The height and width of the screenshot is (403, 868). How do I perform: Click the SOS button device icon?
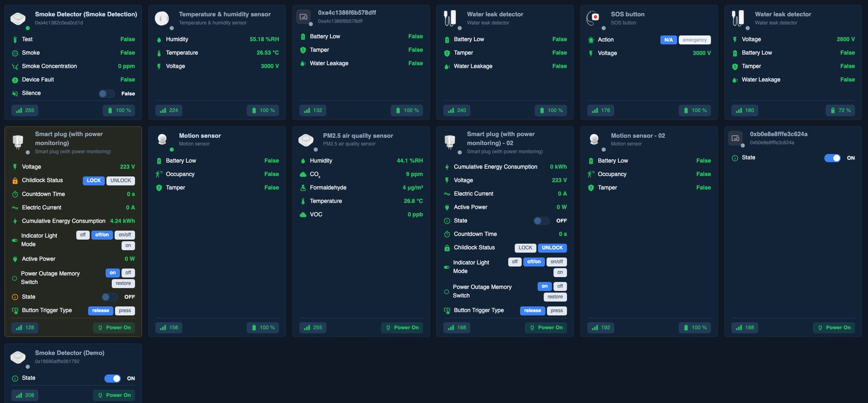pyautogui.click(x=593, y=19)
